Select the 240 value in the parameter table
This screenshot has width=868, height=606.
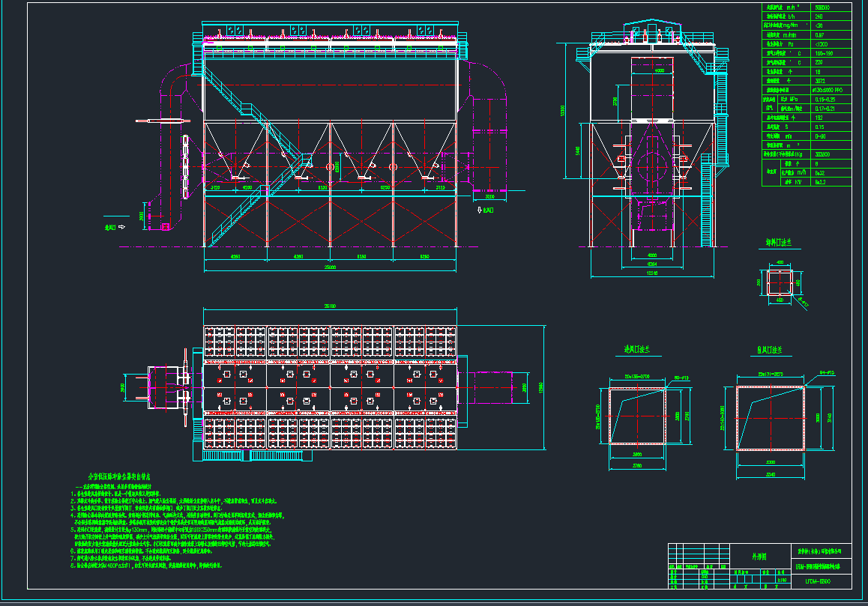point(818,16)
